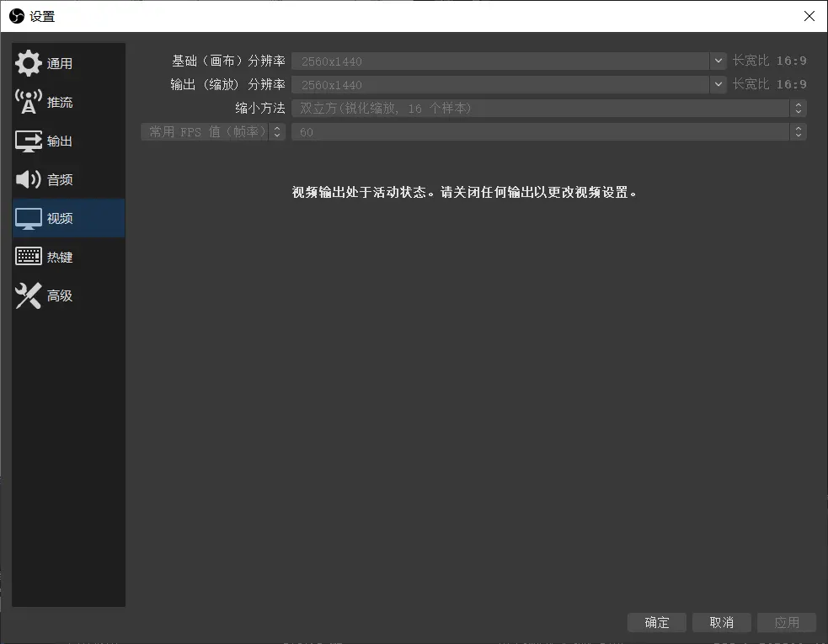Switch to the 高级 tab label
The image size is (828, 644).
[x=60, y=295]
